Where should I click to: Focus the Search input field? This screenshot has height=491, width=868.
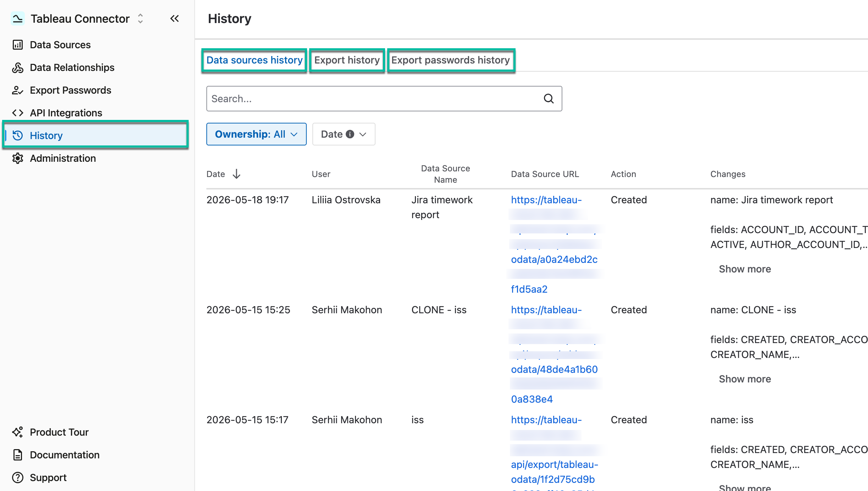tap(384, 99)
